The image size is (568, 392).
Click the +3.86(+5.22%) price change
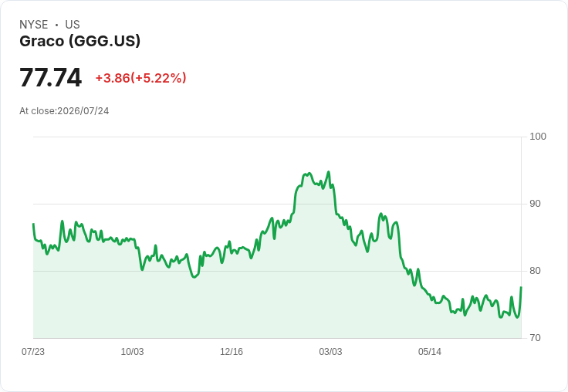(x=140, y=78)
